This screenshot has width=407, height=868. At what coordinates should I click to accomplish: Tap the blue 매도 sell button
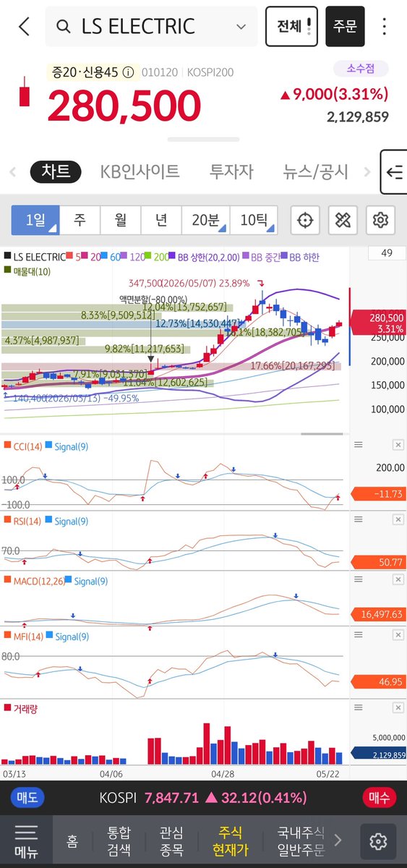pos(27,798)
